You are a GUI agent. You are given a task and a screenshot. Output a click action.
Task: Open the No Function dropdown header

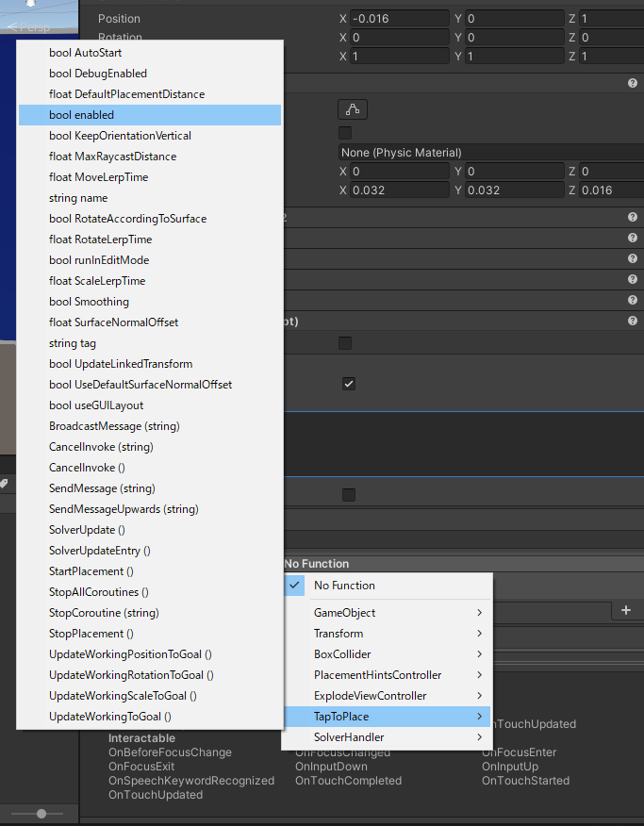(x=463, y=564)
